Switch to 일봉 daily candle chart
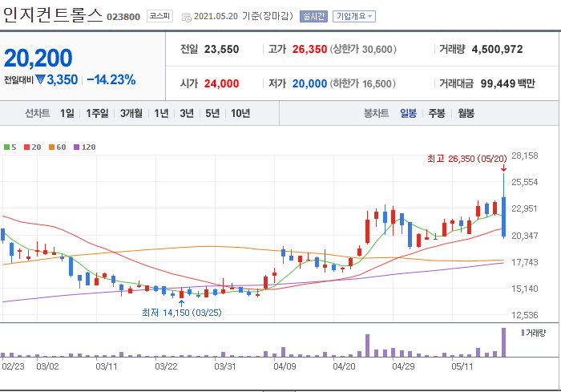This screenshot has width=561, height=392. (408, 114)
